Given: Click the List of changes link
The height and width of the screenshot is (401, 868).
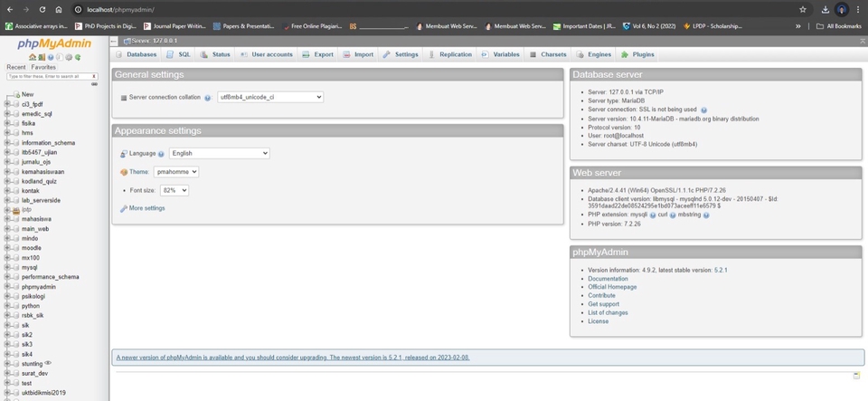Looking at the screenshot, I should point(608,312).
